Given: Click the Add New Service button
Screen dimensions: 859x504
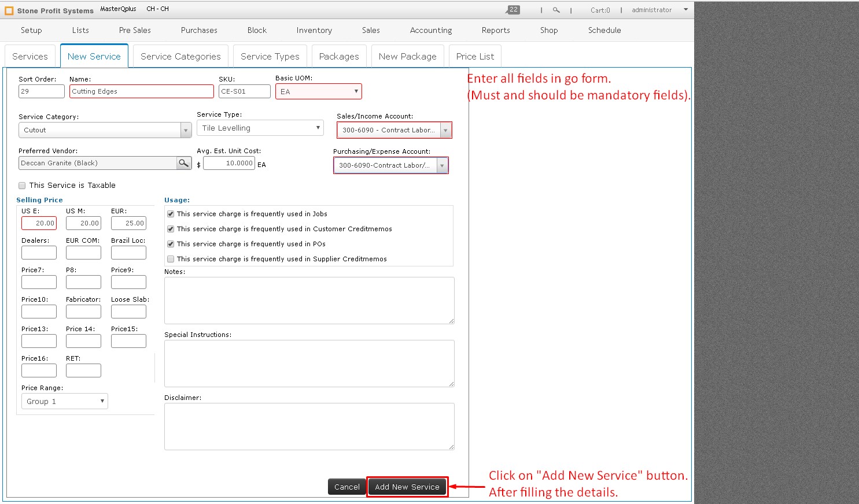Looking at the screenshot, I should [407, 487].
